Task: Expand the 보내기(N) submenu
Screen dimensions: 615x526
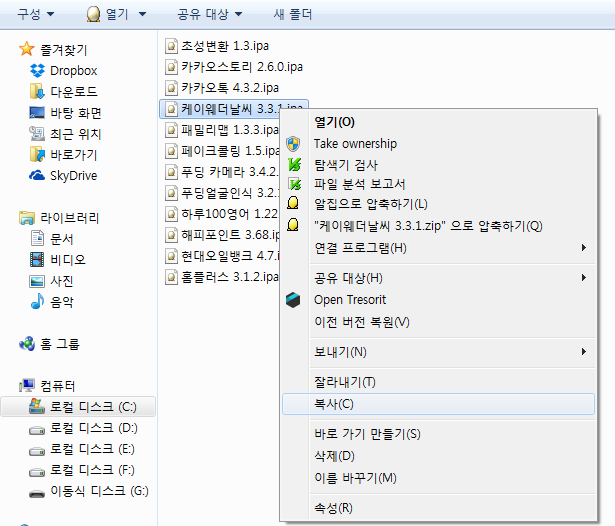Action: tap(584, 352)
